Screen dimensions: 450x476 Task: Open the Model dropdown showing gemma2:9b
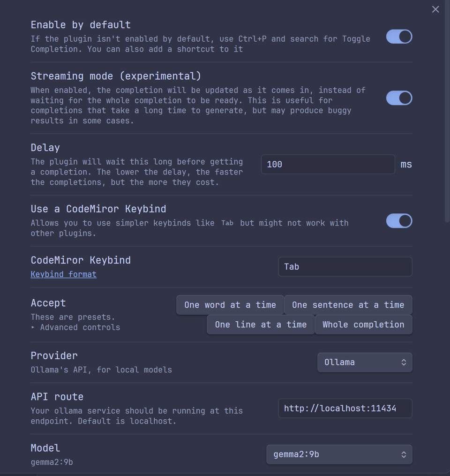pyautogui.click(x=339, y=454)
